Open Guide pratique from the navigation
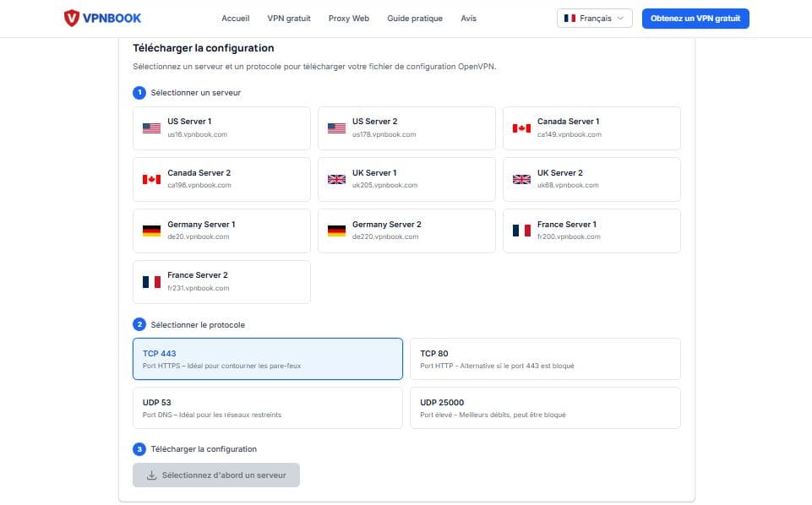Image resolution: width=812 pixels, height=505 pixels. click(x=415, y=18)
